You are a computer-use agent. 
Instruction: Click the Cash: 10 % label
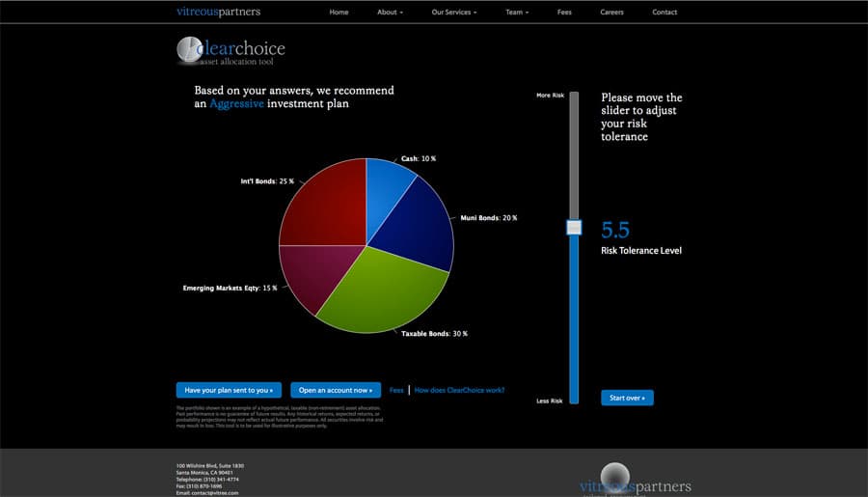[419, 158]
